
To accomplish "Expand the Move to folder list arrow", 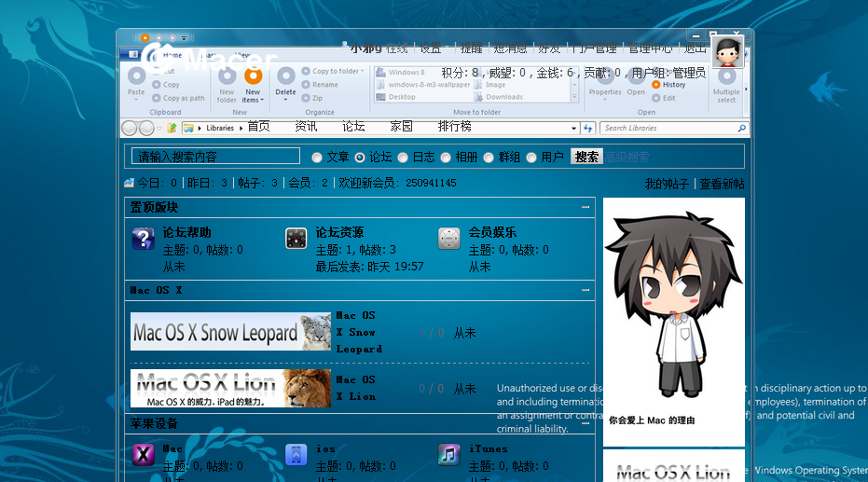I will 574,97.
